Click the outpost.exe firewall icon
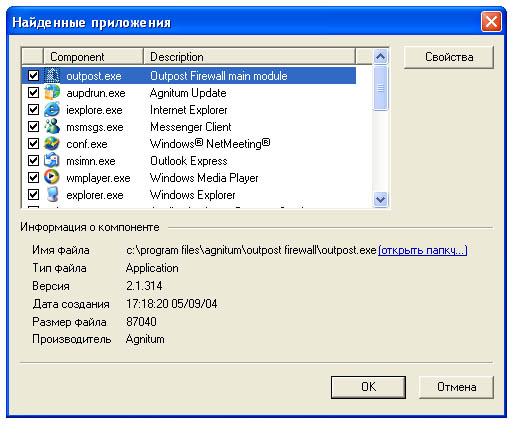515x428 pixels. pyautogui.click(x=52, y=75)
